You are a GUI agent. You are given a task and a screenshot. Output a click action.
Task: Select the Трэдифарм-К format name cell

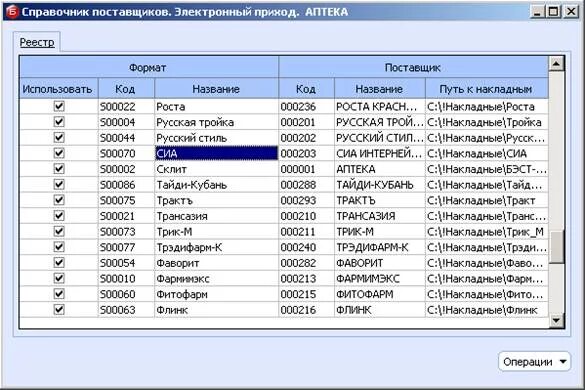coord(216,248)
